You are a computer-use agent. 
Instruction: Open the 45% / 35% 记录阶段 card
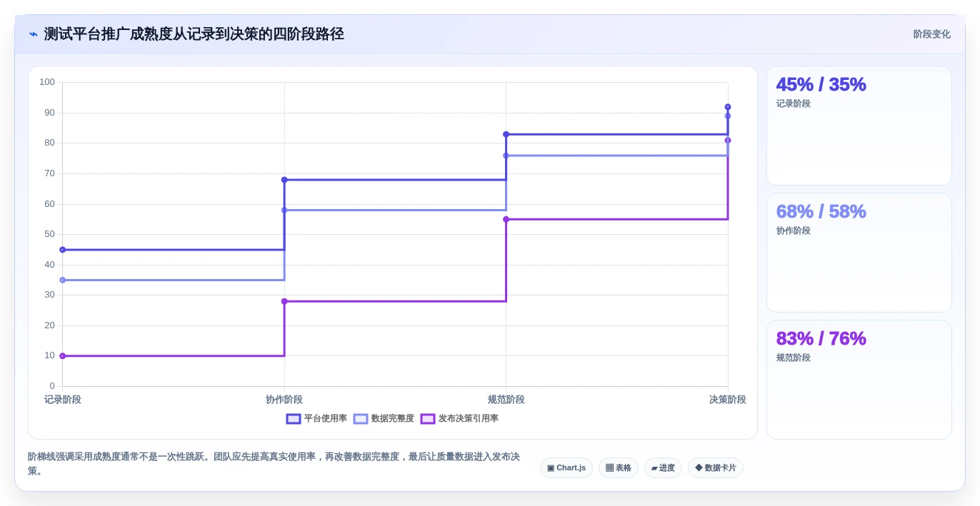(x=859, y=126)
